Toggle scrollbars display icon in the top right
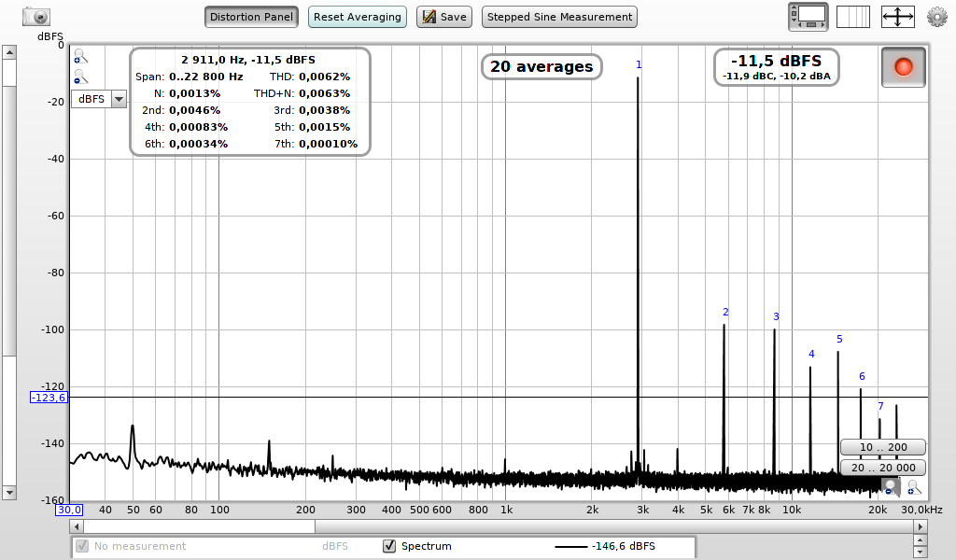This screenshot has height=560, width=956. [x=808, y=17]
